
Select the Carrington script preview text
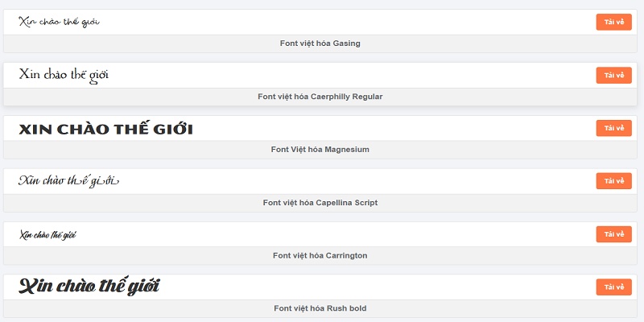[47, 235]
